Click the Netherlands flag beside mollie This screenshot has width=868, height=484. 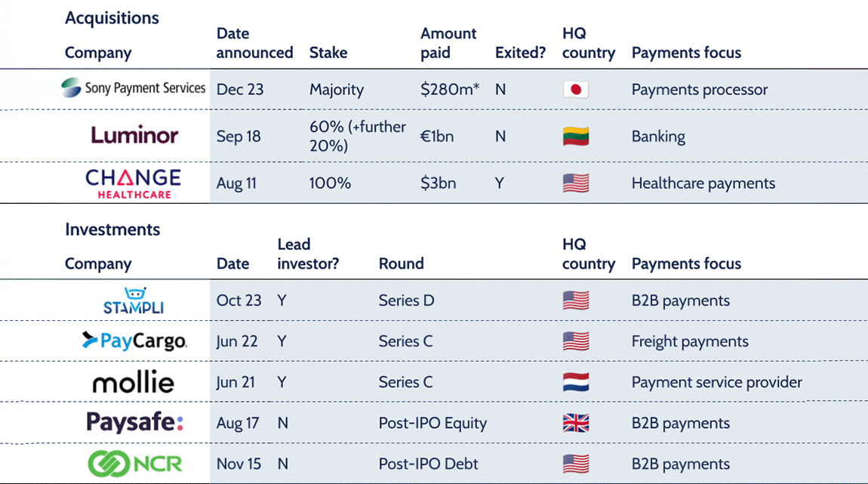point(576,382)
